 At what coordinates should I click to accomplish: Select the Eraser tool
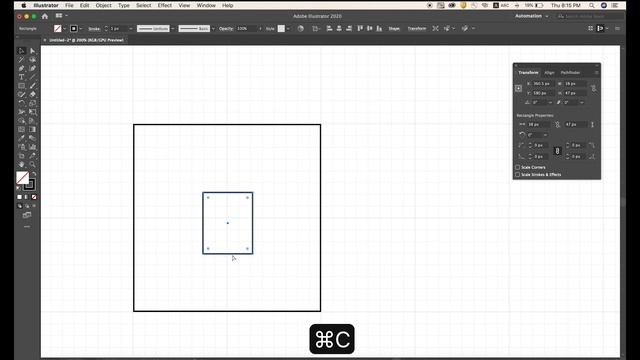coord(33,95)
